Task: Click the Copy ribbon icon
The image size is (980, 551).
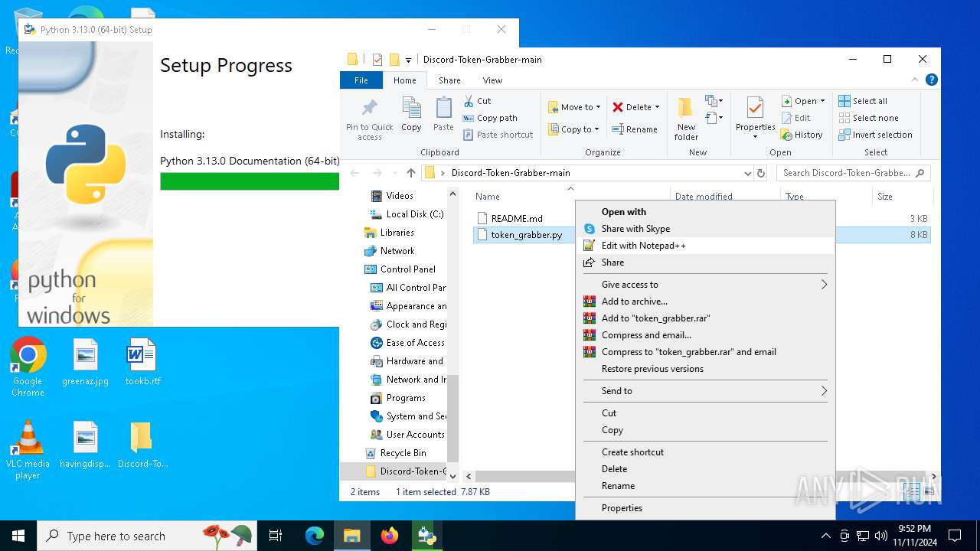Action: 411,108
